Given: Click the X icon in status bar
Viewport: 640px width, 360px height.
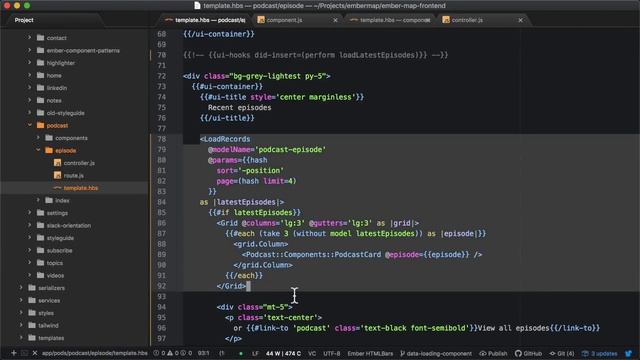Looking at the screenshot, I should pos(35,353).
